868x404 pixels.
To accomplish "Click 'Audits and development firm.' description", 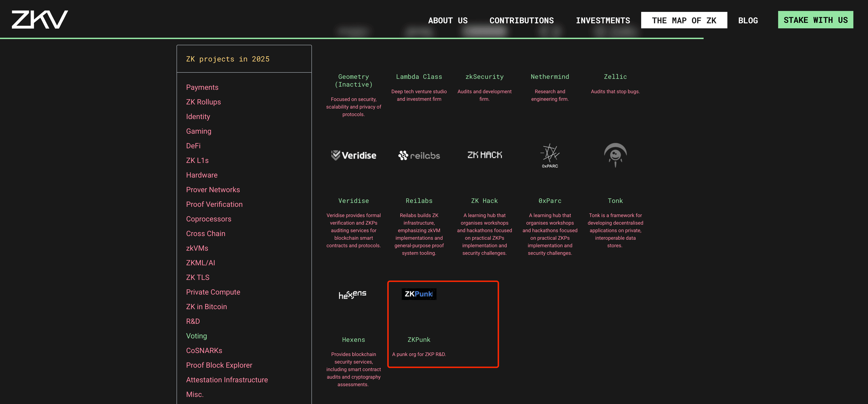I will click(x=484, y=95).
